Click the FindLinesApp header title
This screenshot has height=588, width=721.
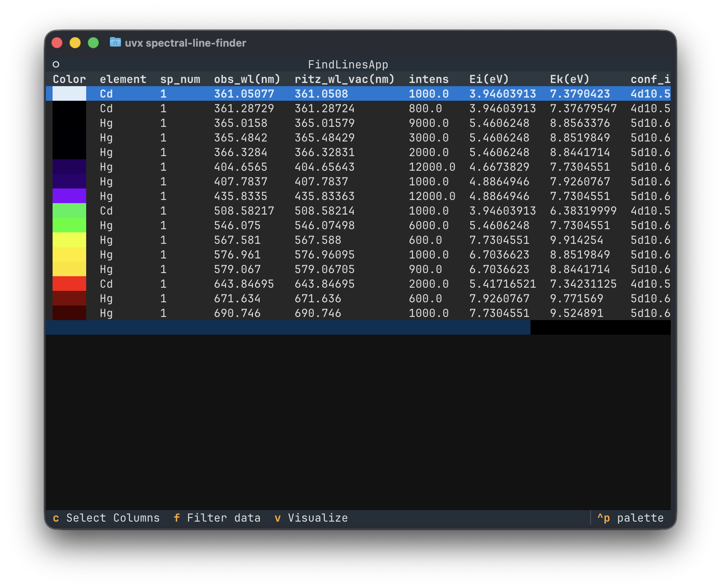(x=348, y=64)
